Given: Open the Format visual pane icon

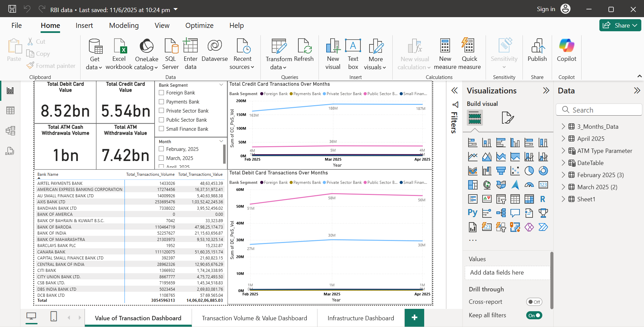Looking at the screenshot, I should 508,118.
